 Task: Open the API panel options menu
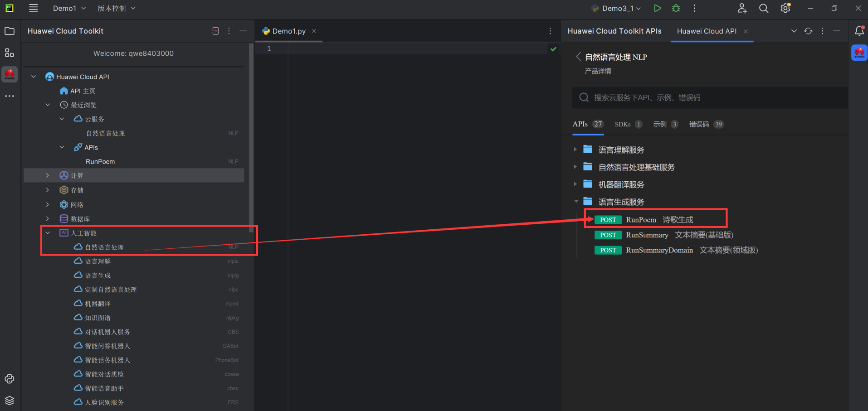[x=822, y=31]
